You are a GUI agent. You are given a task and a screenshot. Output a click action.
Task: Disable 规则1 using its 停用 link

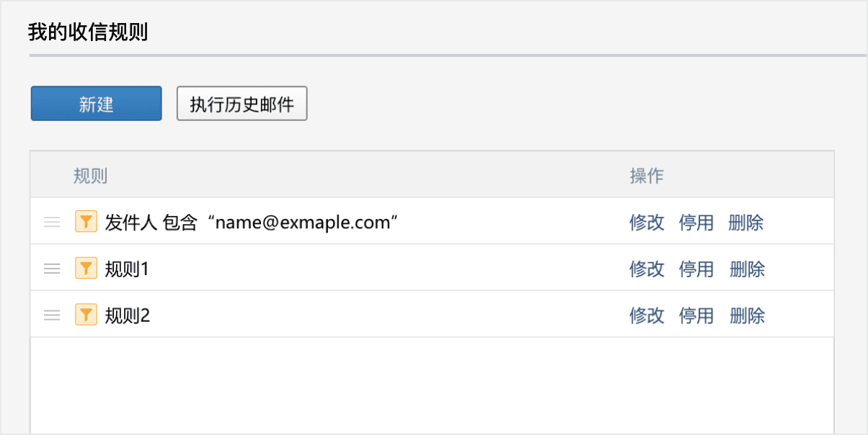pos(696,269)
